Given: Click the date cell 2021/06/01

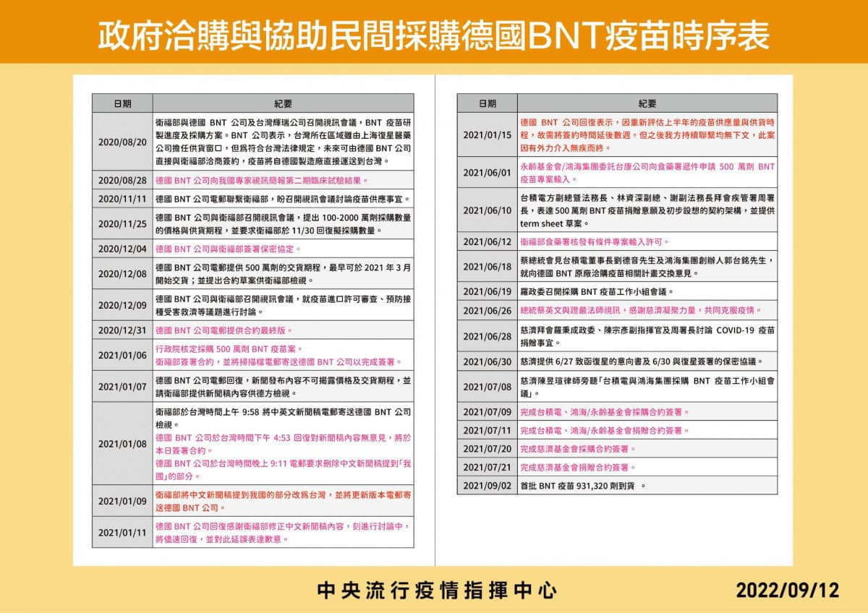Looking at the screenshot, I should [x=487, y=173].
